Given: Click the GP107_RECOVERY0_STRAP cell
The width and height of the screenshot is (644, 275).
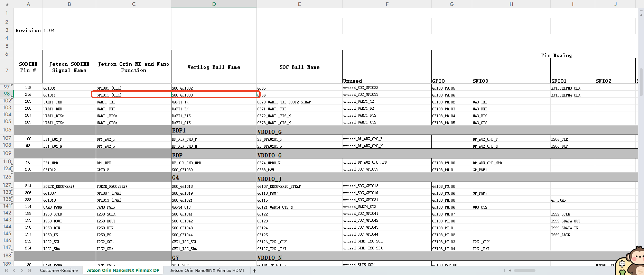Looking at the screenshot, I should coord(299,186).
